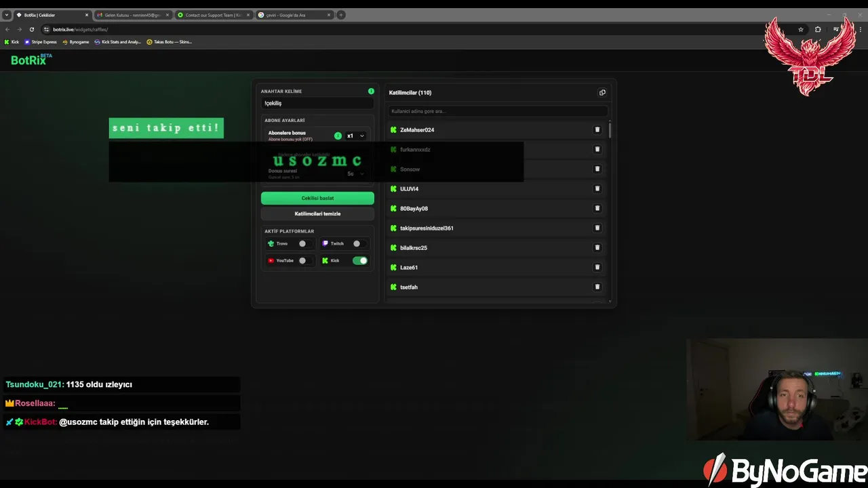Open the Takas Botu Skins bookmark

point(170,42)
